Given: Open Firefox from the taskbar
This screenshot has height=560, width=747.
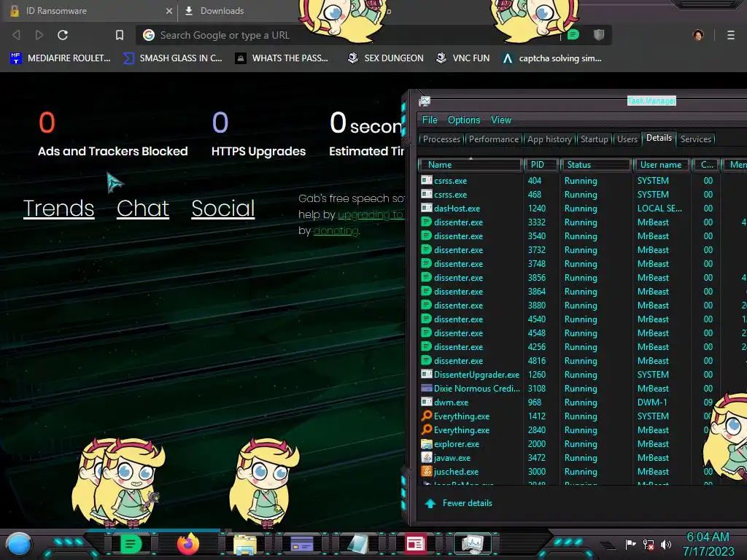Looking at the screenshot, I should point(188,544).
